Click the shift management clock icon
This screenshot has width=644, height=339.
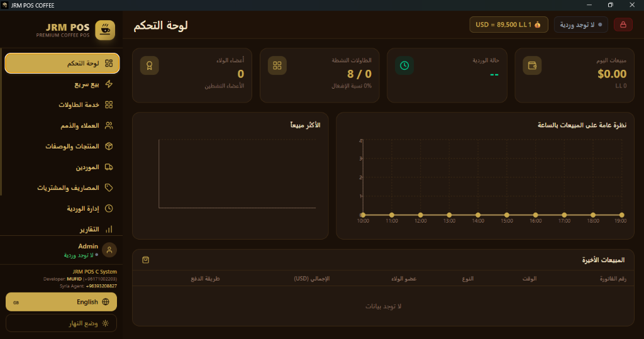[x=109, y=208]
